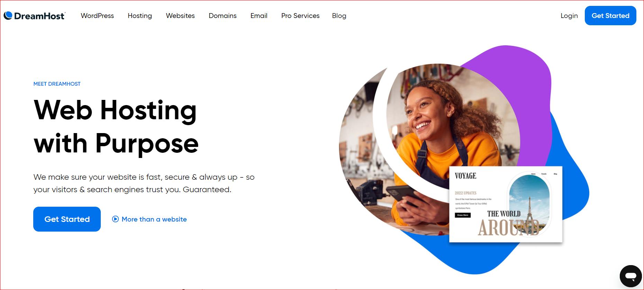Click the More than a website link
The width and height of the screenshot is (644, 290).
pyautogui.click(x=154, y=219)
